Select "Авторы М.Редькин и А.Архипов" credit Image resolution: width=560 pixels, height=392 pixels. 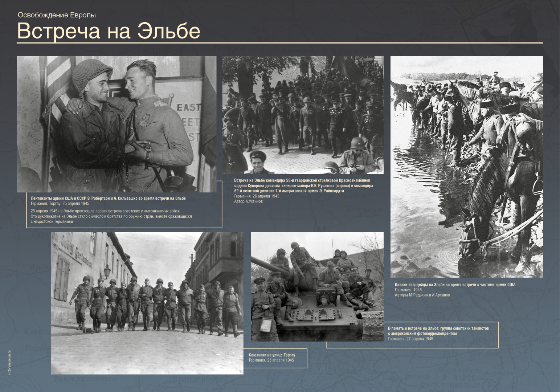[422, 295]
